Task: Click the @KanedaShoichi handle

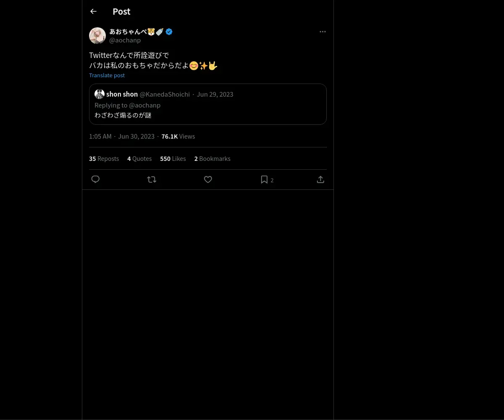Action: [165, 94]
